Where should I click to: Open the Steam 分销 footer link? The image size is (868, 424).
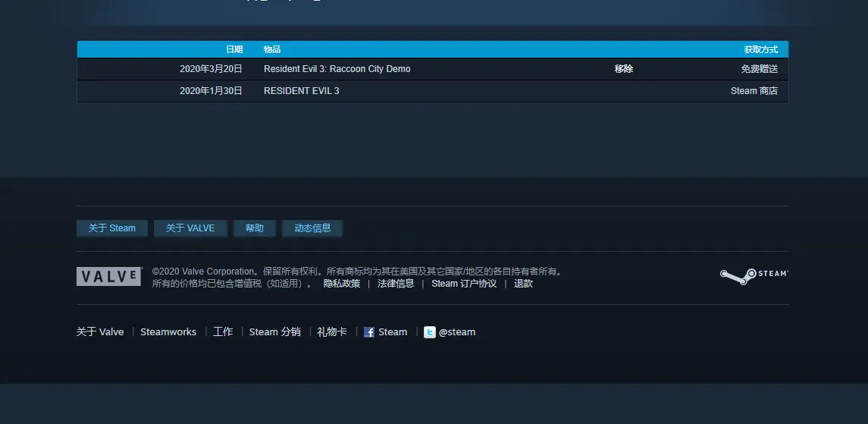pyautogui.click(x=275, y=332)
